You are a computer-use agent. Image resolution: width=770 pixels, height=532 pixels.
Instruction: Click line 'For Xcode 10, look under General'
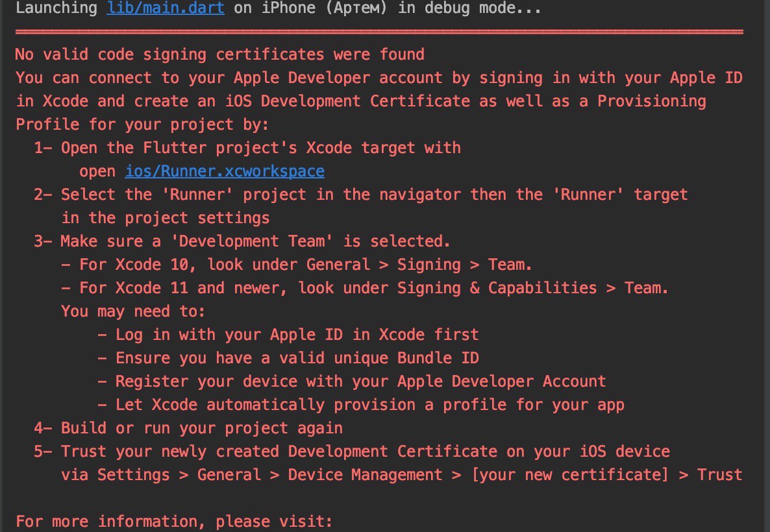coord(297,265)
